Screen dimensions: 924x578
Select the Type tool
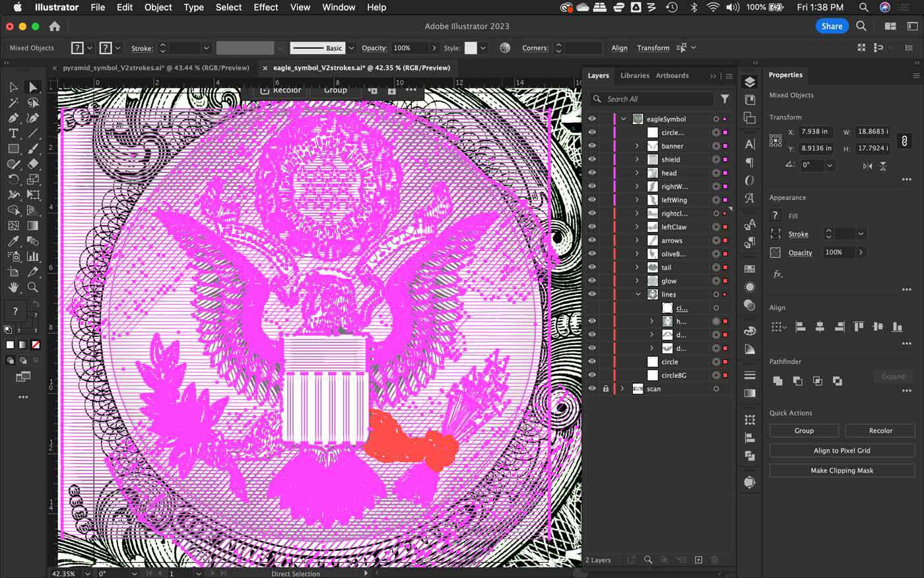click(x=13, y=133)
